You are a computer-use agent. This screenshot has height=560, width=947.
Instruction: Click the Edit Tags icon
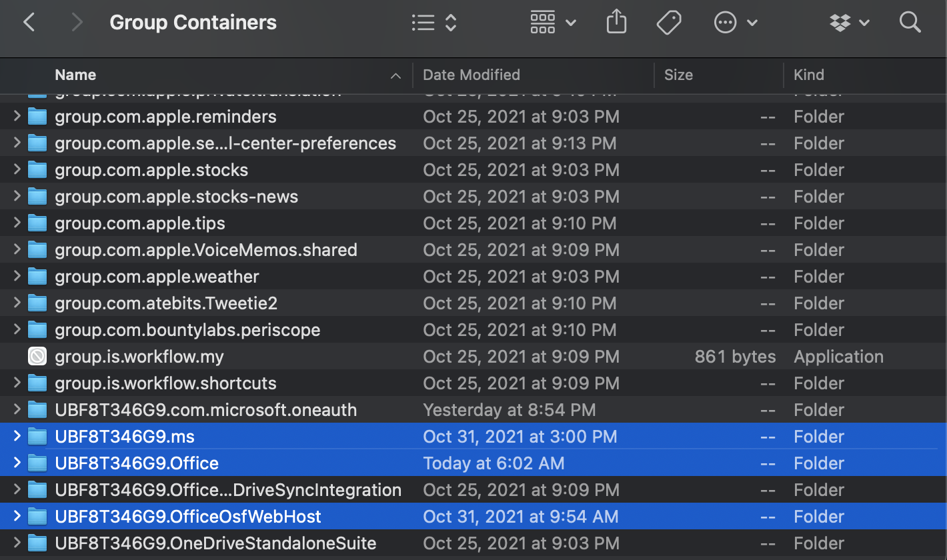(668, 23)
